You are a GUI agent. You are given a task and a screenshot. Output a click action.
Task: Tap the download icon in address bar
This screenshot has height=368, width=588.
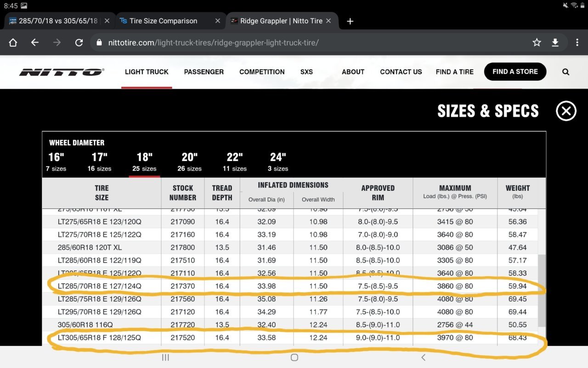pyautogui.click(x=555, y=42)
